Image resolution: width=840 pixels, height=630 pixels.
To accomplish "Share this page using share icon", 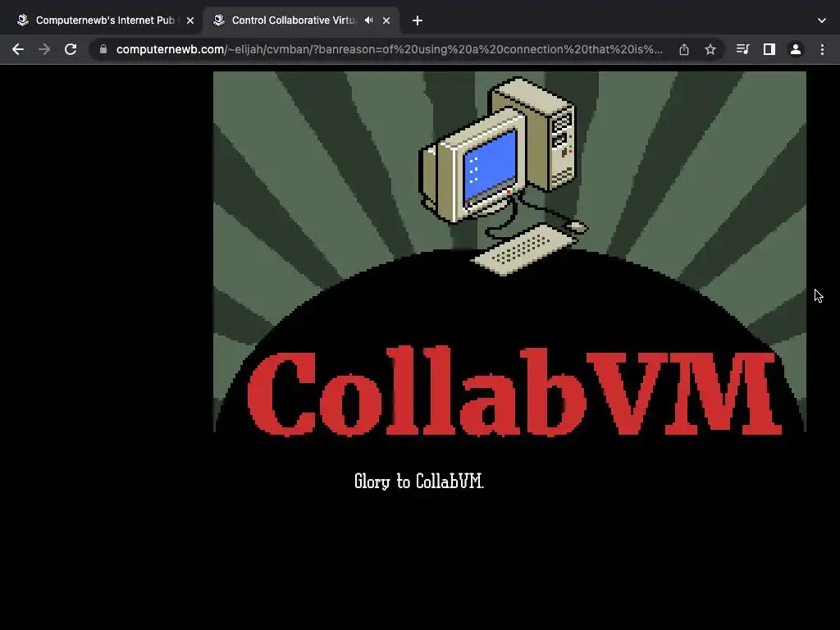I will click(x=684, y=49).
